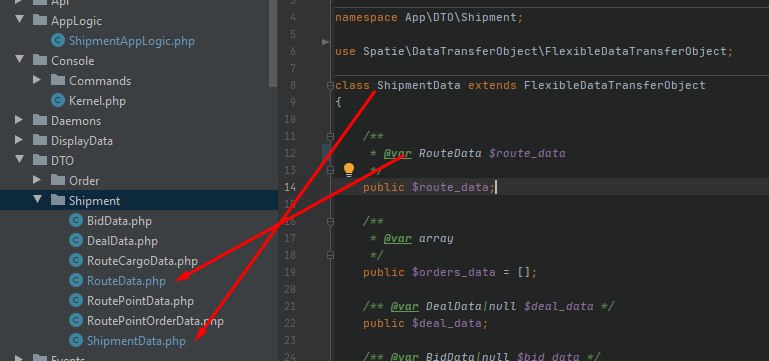Screen dimensions: 769x361
Task: Click the Order folder icon
Action: coord(58,180)
